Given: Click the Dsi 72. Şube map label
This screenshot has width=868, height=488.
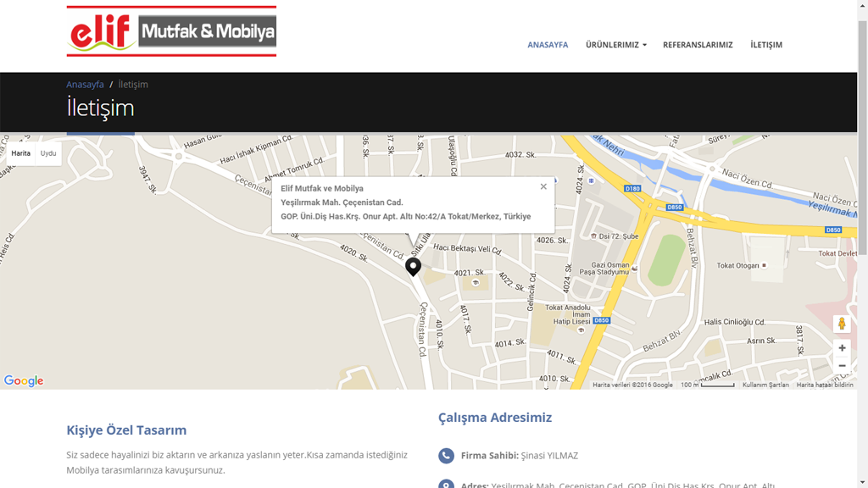Looking at the screenshot, I should (618, 236).
